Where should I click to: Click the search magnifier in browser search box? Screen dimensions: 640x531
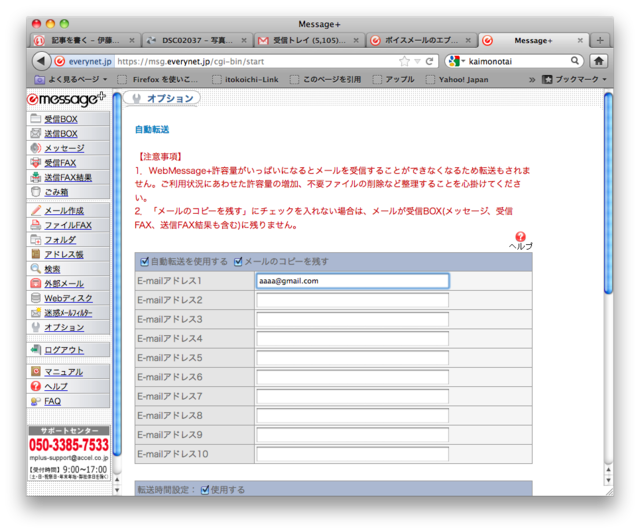(575, 61)
